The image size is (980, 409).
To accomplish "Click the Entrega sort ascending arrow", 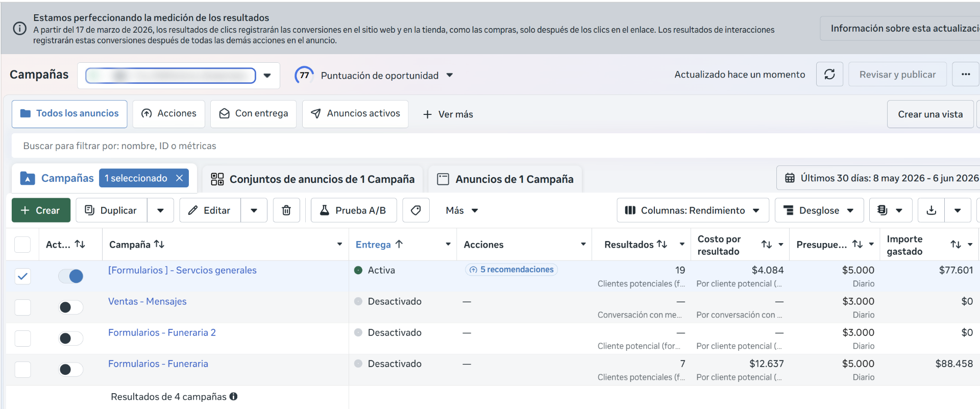I will (399, 244).
